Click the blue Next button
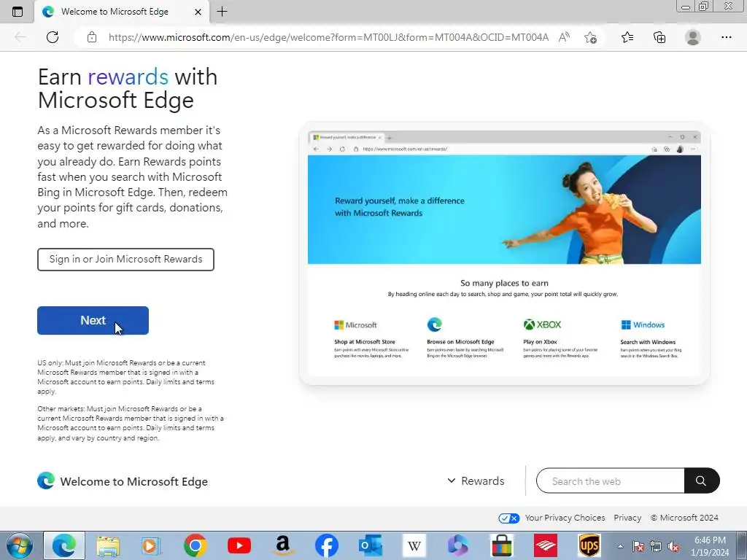The image size is (747, 560). (x=93, y=321)
